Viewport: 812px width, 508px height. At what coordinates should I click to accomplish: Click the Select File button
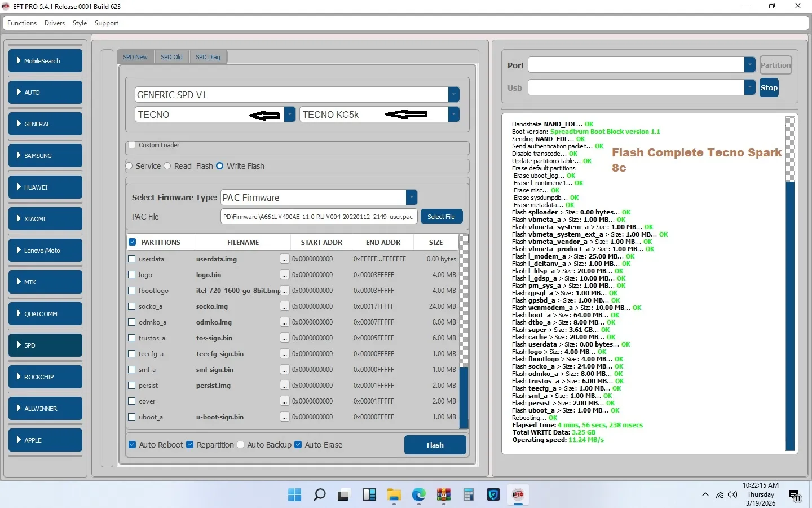pyautogui.click(x=441, y=217)
